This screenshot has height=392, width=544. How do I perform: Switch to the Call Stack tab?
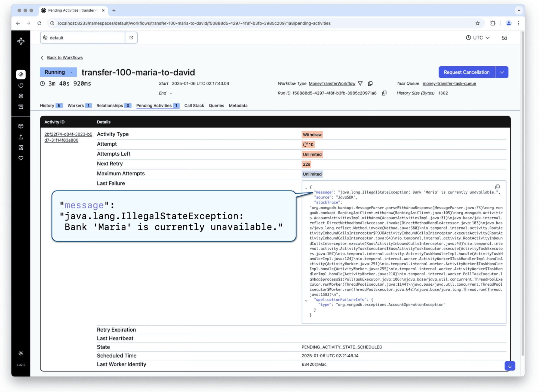[194, 106]
